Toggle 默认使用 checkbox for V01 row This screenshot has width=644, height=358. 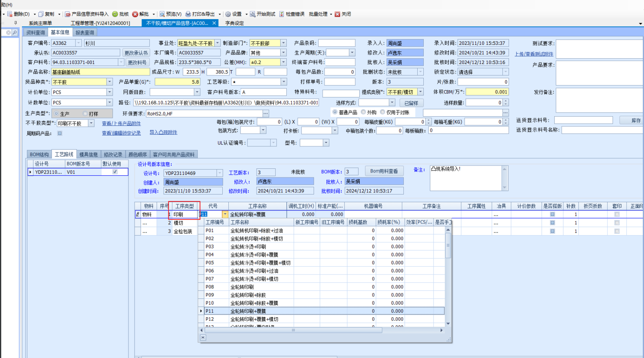115,172
